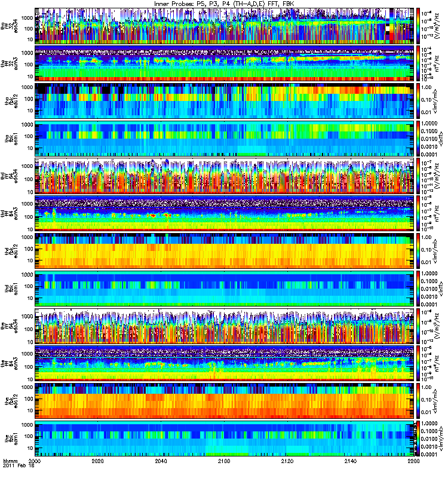Click the color bar of the fff scm3 panel
The height and width of the screenshot is (478, 448).
(418, 363)
